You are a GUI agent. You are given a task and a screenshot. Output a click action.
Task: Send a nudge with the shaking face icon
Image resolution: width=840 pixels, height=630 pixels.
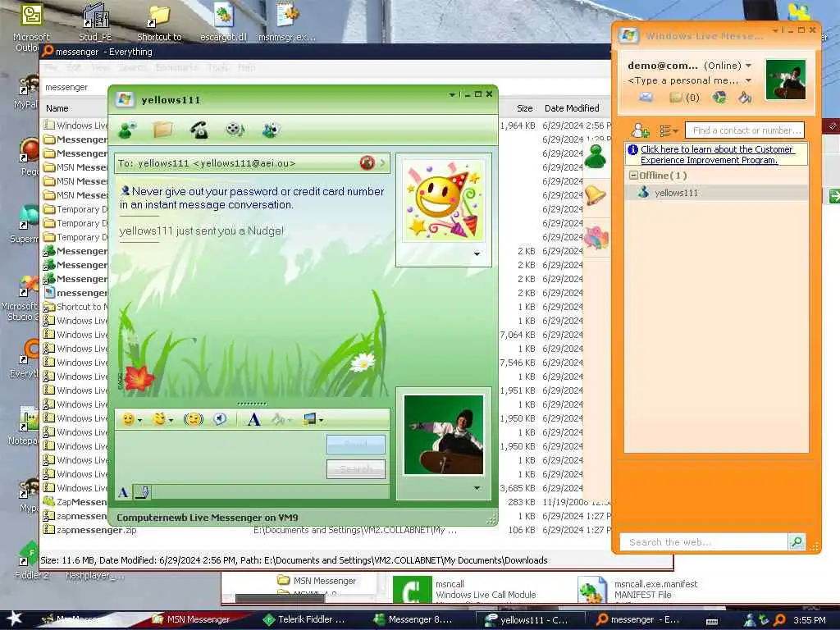click(x=194, y=419)
